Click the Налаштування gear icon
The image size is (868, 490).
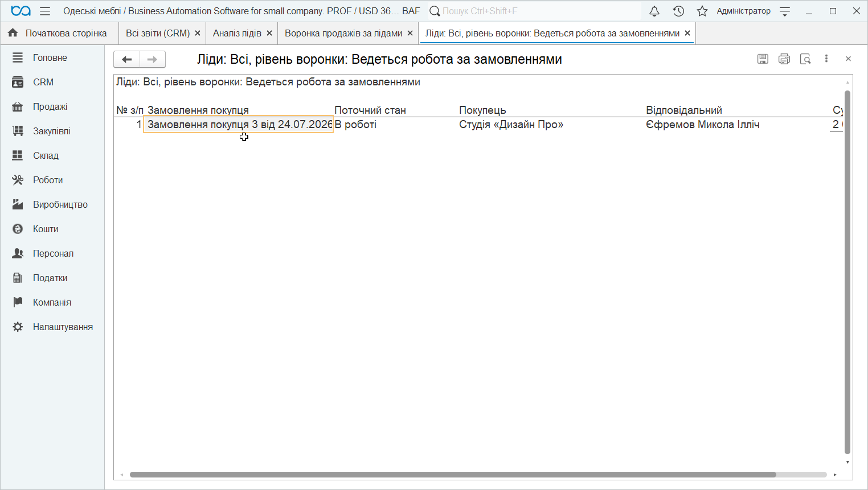tap(18, 327)
